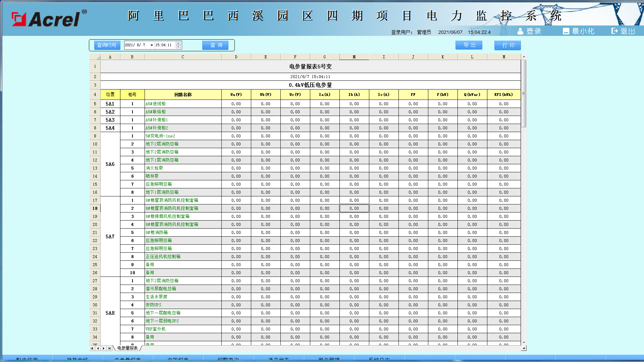Click the time field 15:04:11

pos(164,45)
